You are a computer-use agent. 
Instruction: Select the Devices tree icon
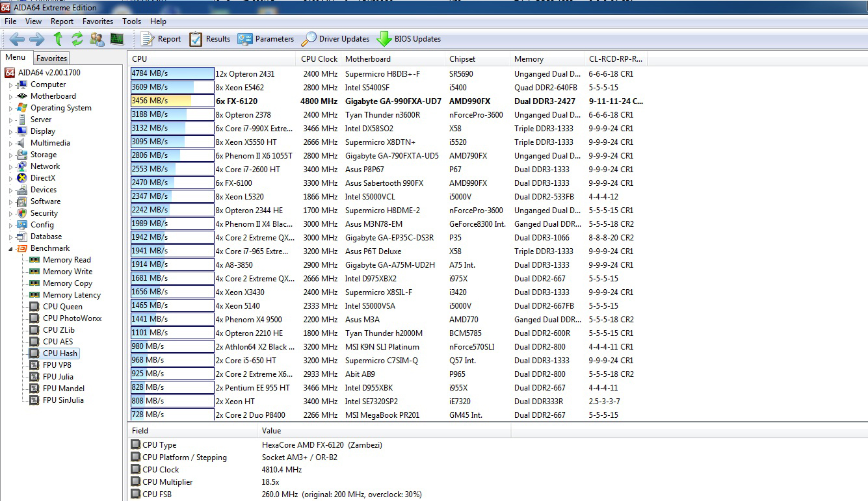[22, 190]
